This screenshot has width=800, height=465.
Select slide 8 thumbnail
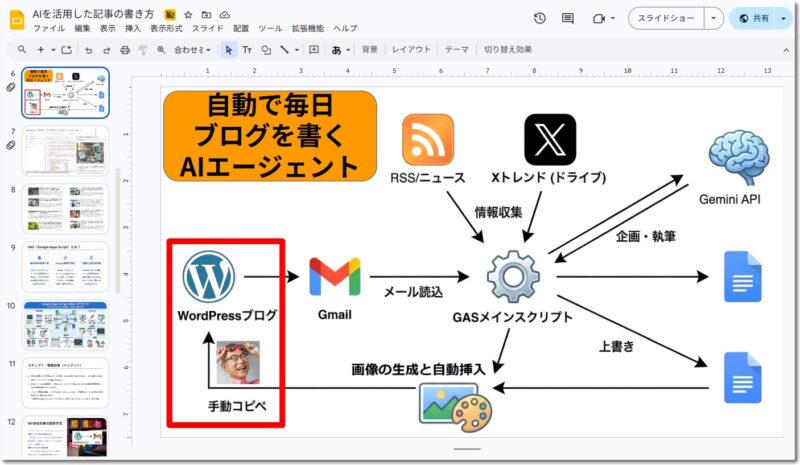click(65, 209)
